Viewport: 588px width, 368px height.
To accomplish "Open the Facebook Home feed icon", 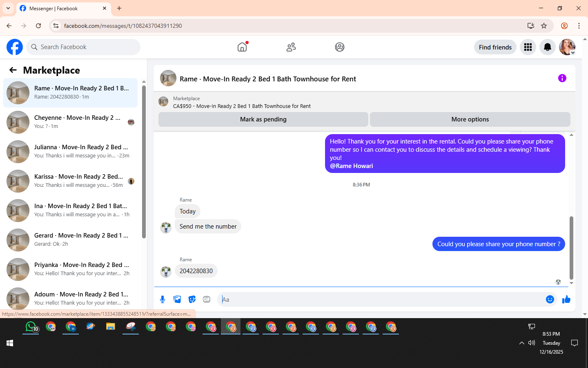I will click(242, 47).
